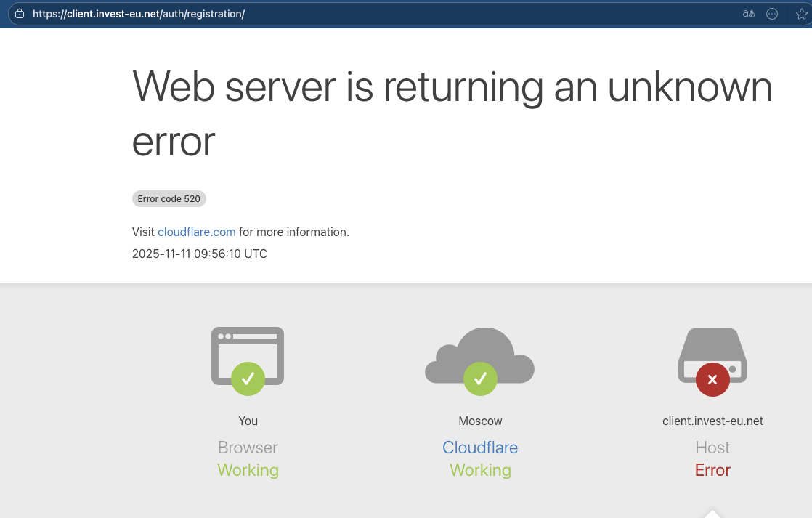The image size is (812, 518).
Task: Click the gray Host heading
Action: (712, 448)
